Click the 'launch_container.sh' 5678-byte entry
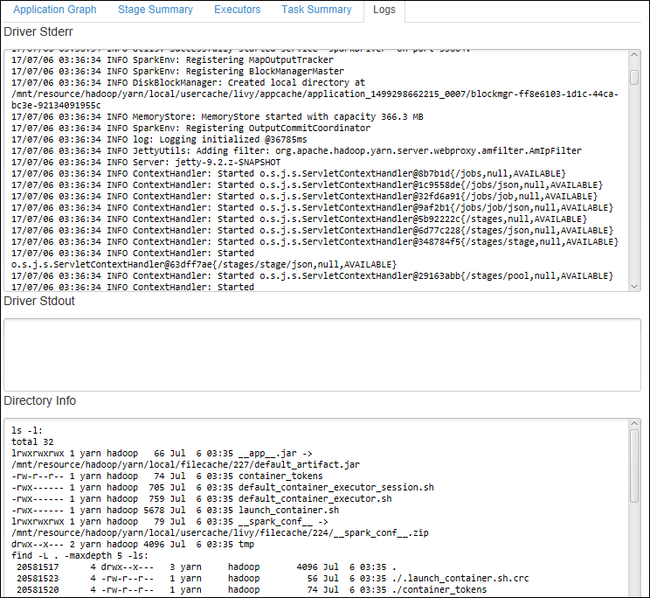The width and height of the screenshot is (650, 598). 175,510
